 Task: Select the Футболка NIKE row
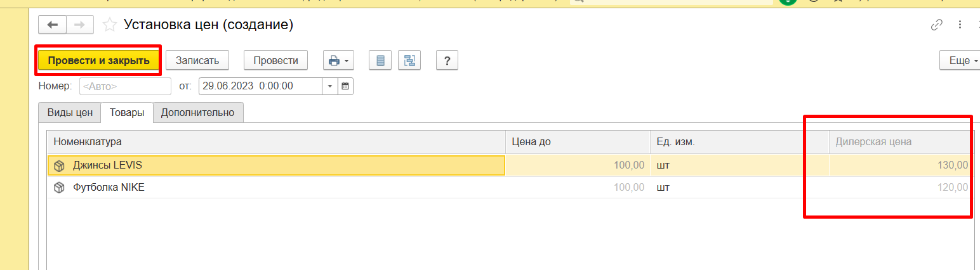pyautogui.click(x=108, y=188)
